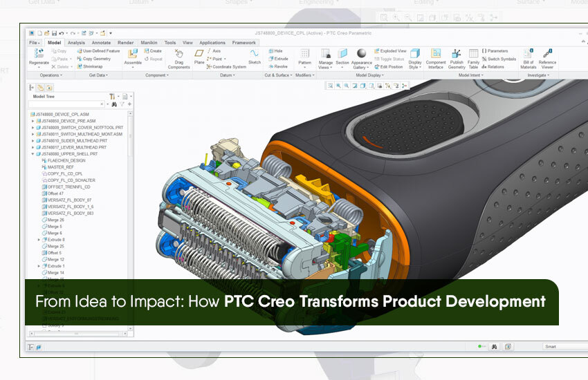Collapse JS748080_UPPER_SHELL.PRT node

[x=33, y=154]
